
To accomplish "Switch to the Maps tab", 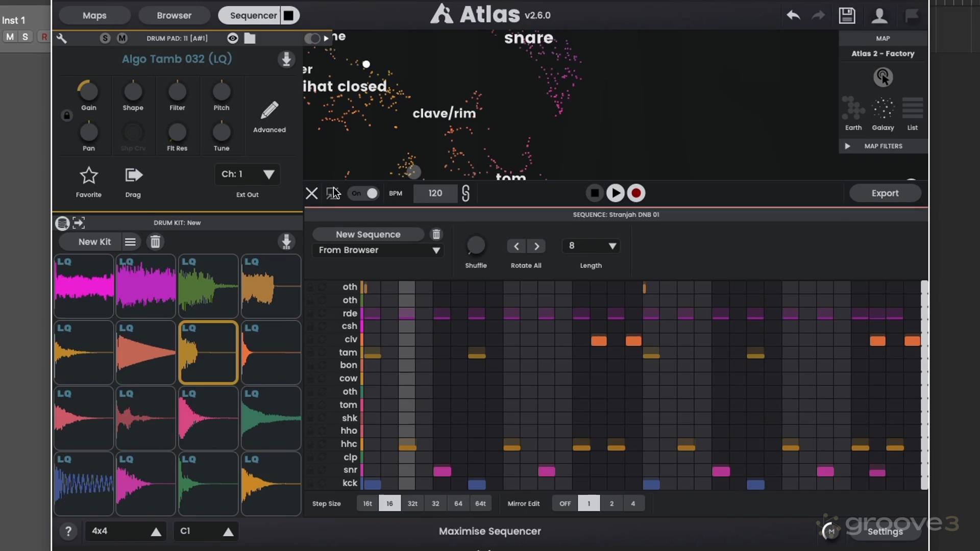I will 94,15.
